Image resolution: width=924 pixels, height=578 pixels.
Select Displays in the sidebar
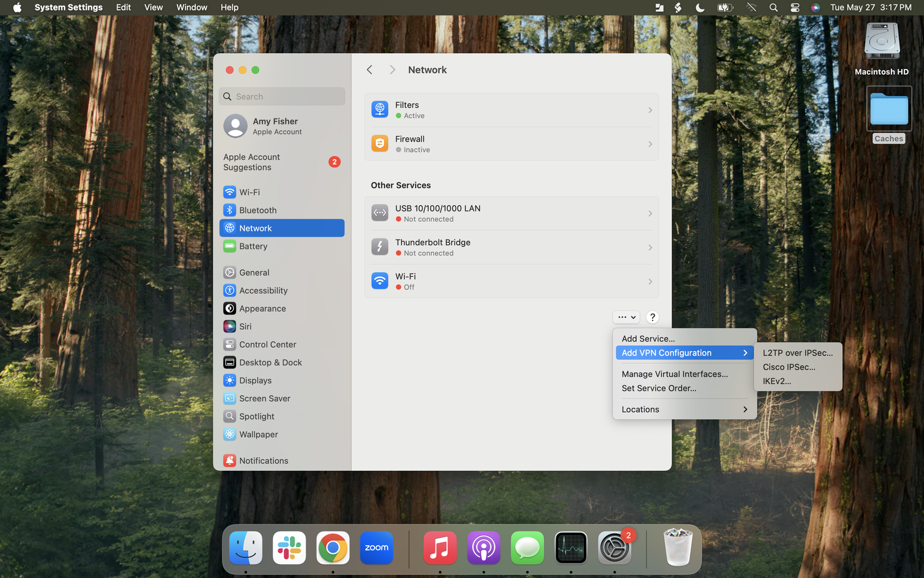[x=255, y=380]
